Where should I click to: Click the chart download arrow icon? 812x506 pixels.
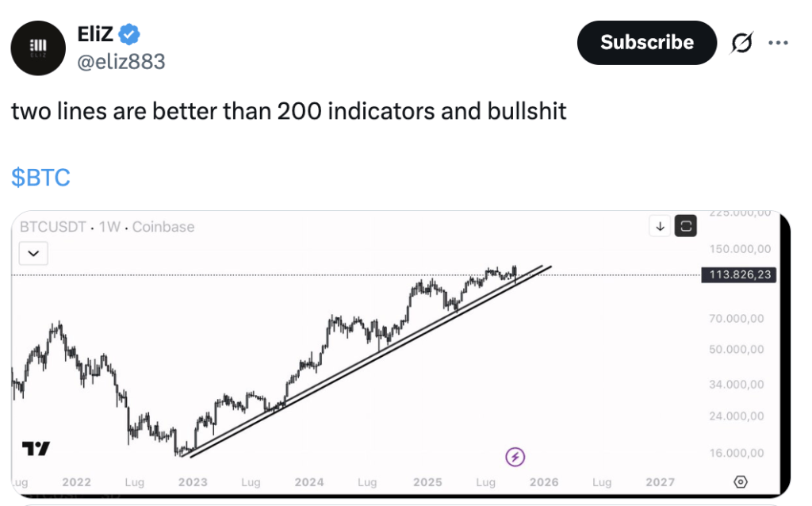(660, 226)
